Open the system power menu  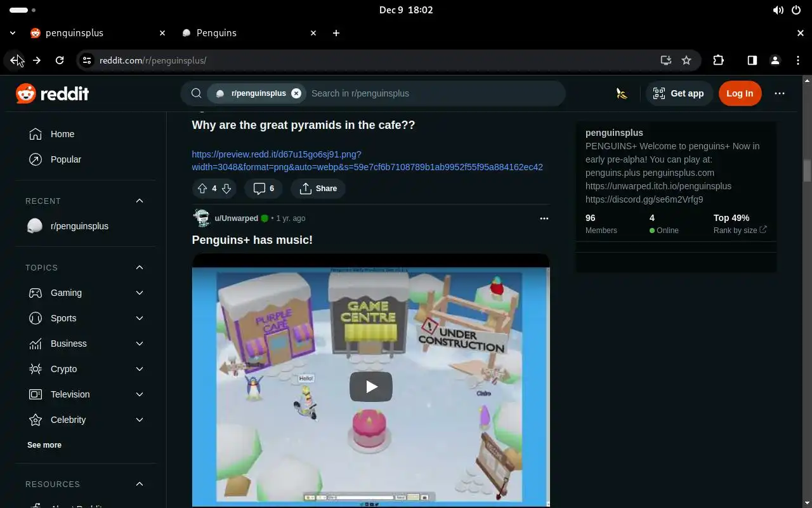click(x=796, y=10)
